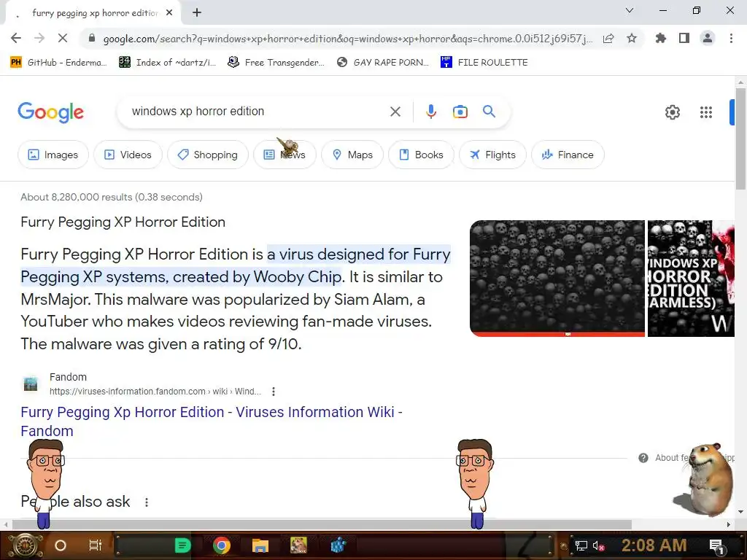The image size is (747, 560).
Task: Open the options menu next to the Fandom URL
Action: [x=273, y=392]
